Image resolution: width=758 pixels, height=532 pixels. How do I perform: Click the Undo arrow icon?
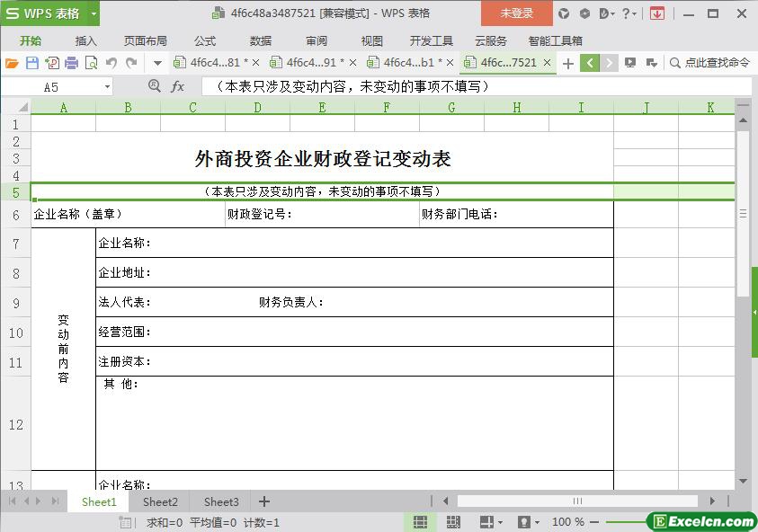[x=111, y=63]
